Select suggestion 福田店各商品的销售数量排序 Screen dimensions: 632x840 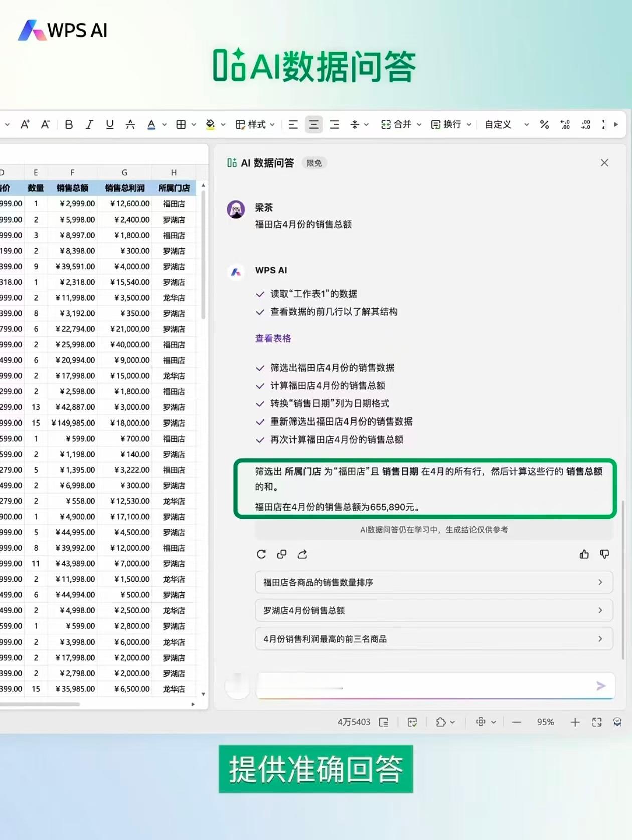pos(434,582)
